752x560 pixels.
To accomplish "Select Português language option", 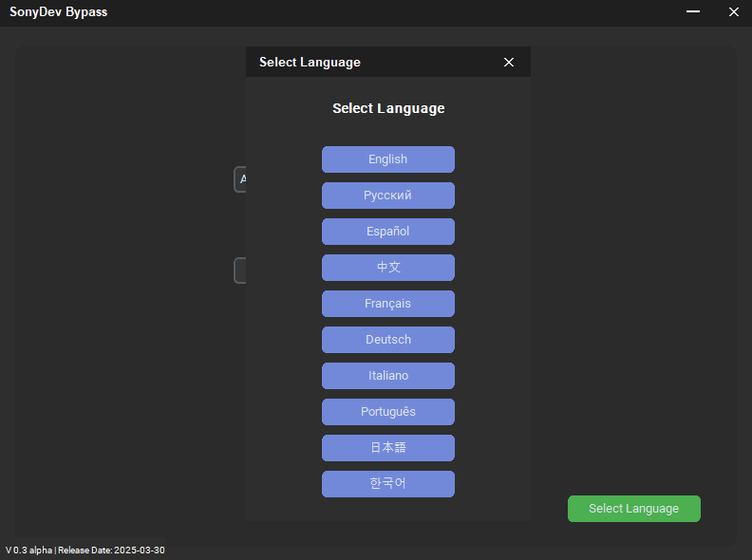I will coord(388,412).
